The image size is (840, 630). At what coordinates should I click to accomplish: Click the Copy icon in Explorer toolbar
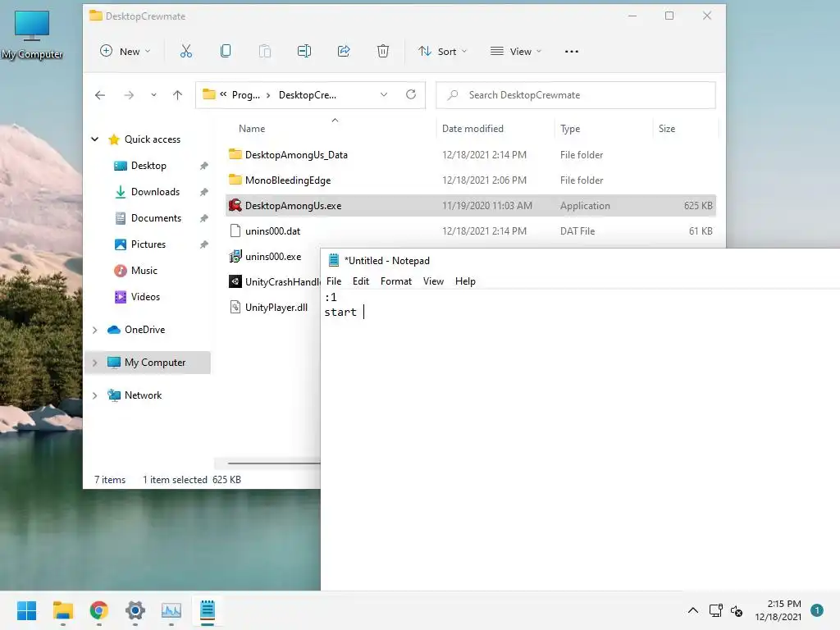point(226,52)
